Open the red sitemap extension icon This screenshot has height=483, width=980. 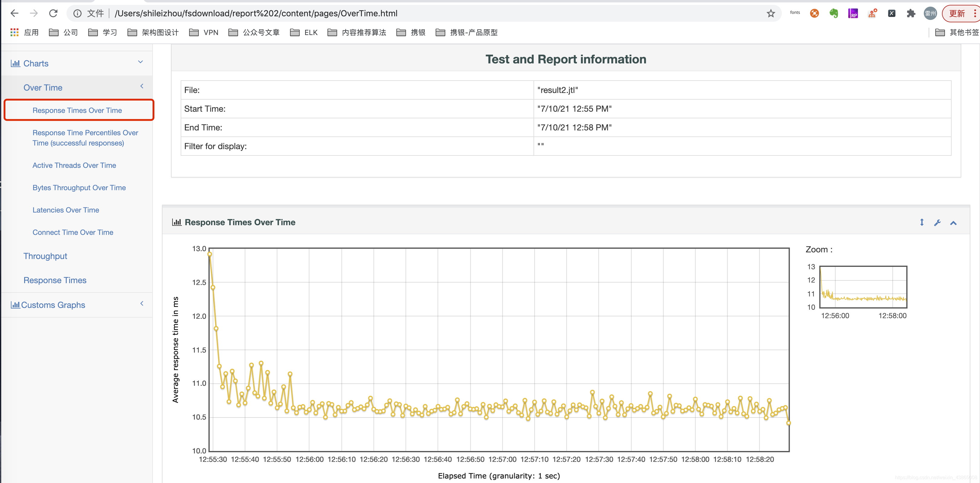pyautogui.click(x=872, y=13)
